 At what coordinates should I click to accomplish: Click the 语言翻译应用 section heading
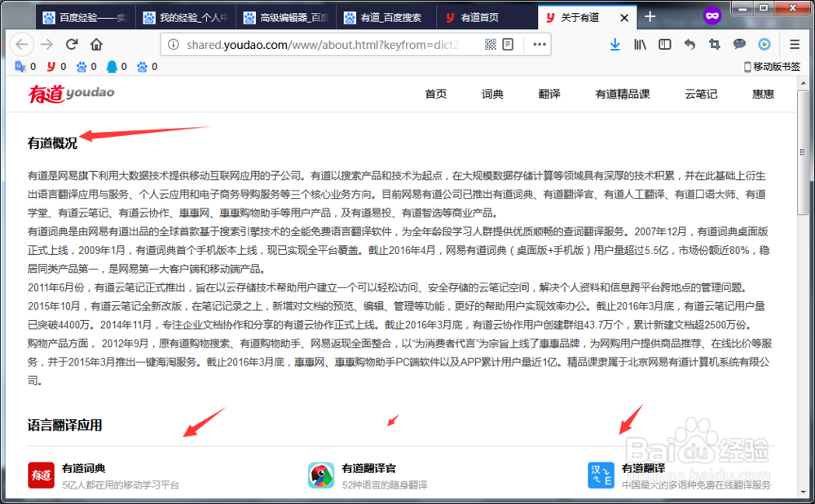pos(65,425)
